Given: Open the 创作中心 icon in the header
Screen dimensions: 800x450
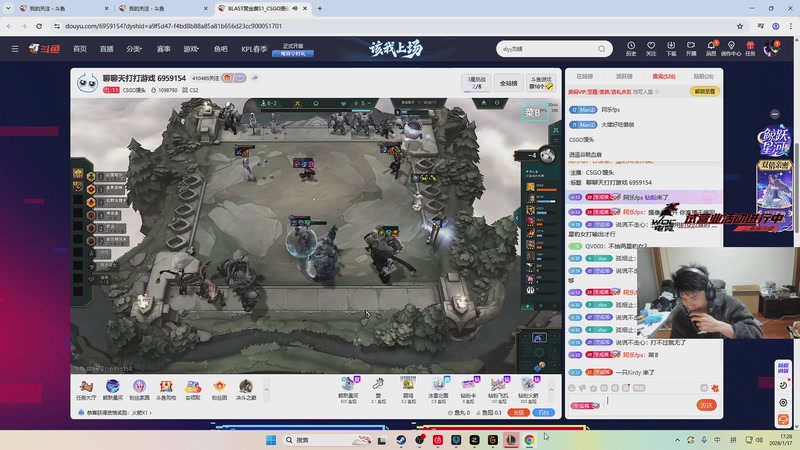Looking at the screenshot, I should click(731, 49).
